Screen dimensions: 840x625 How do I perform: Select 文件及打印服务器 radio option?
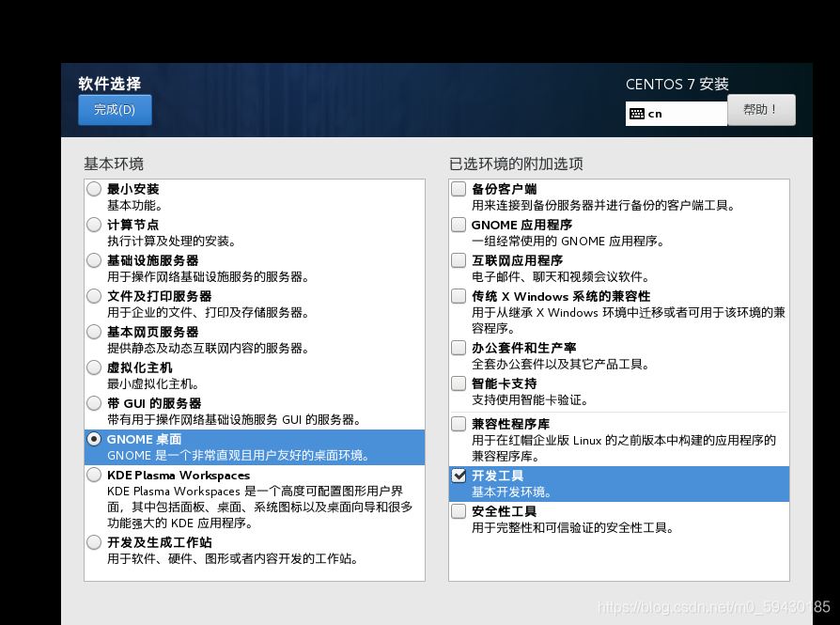94,296
